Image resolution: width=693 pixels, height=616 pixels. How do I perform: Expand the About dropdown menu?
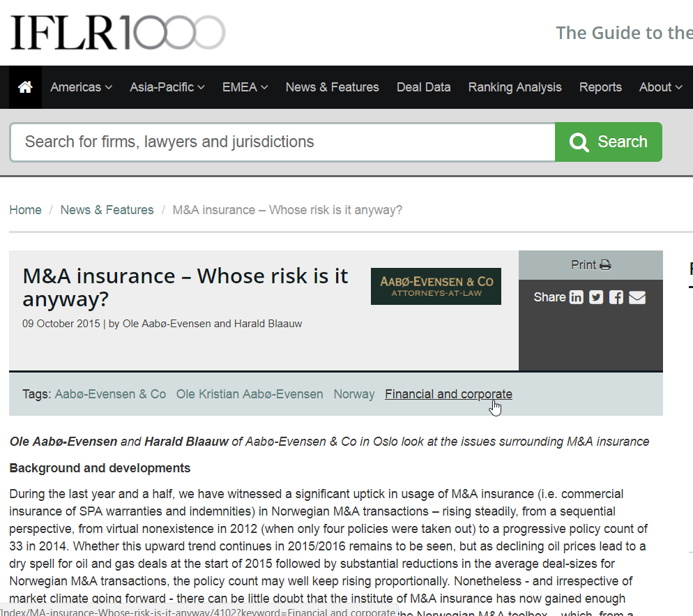click(x=661, y=87)
